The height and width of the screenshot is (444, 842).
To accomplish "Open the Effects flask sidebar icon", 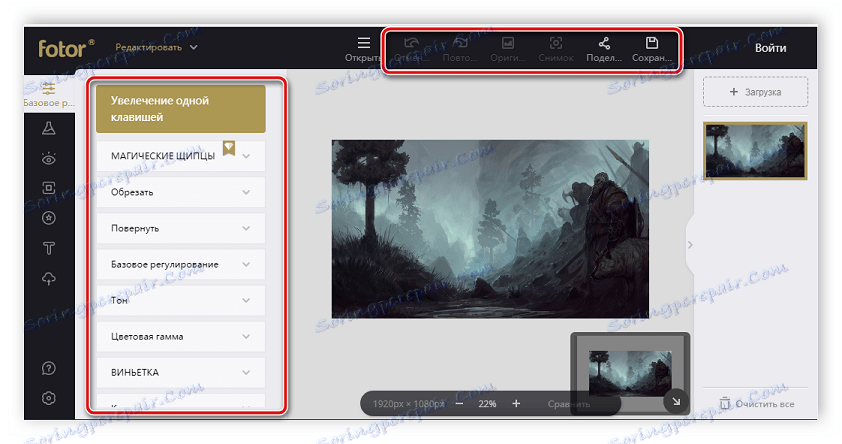I will pyautogui.click(x=49, y=128).
